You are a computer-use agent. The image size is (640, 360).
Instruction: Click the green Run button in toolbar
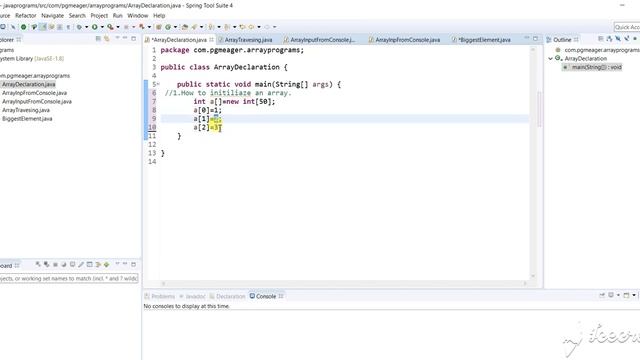coord(94,27)
